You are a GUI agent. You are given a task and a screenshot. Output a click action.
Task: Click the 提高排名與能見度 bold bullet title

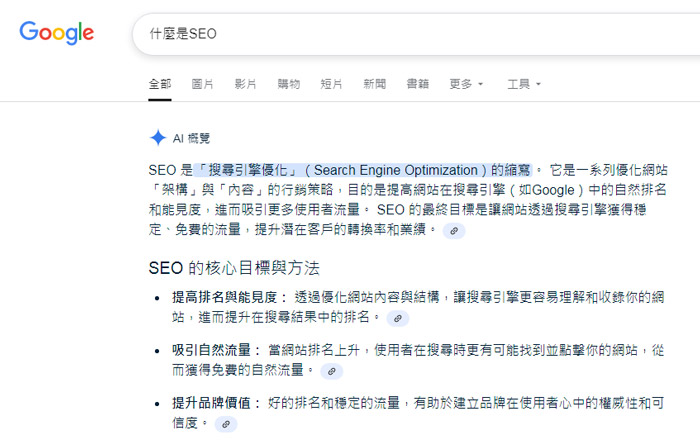click(x=228, y=297)
